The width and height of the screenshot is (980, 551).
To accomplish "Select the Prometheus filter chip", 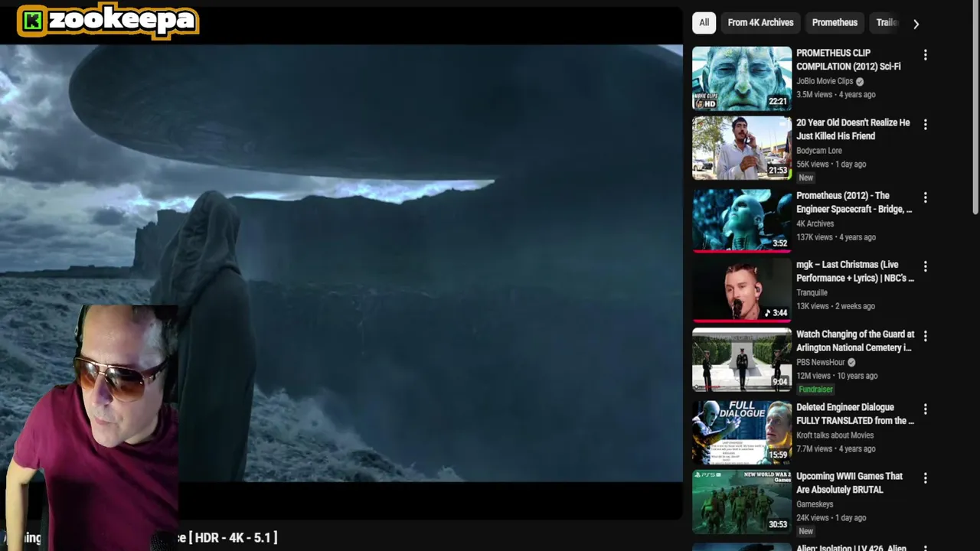I will tap(835, 23).
